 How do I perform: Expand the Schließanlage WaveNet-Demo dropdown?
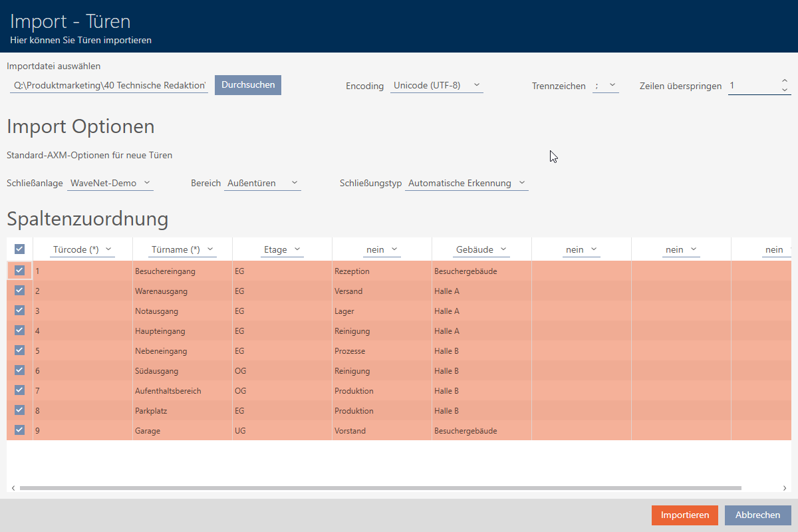(110, 183)
